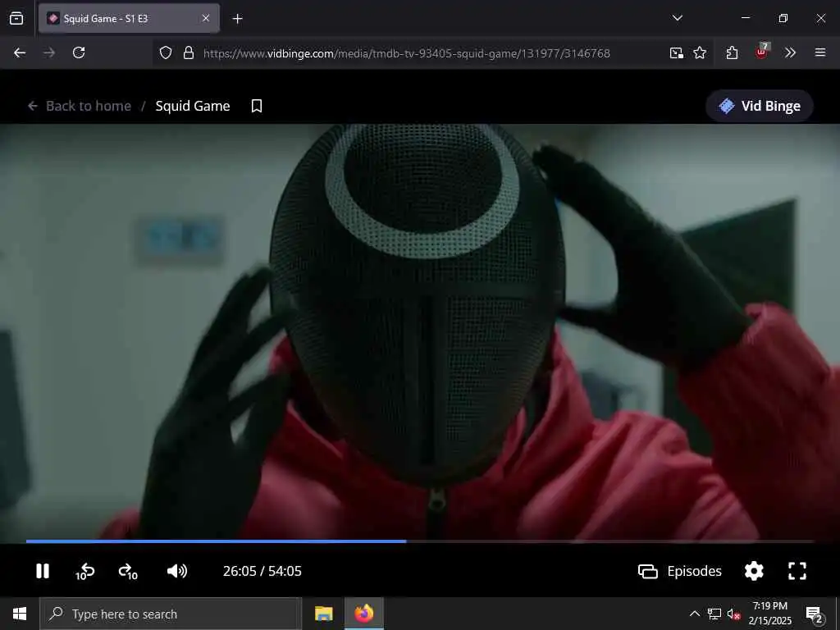Pause the video playback
The width and height of the screenshot is (840, 630).
[x=43, y=571]
